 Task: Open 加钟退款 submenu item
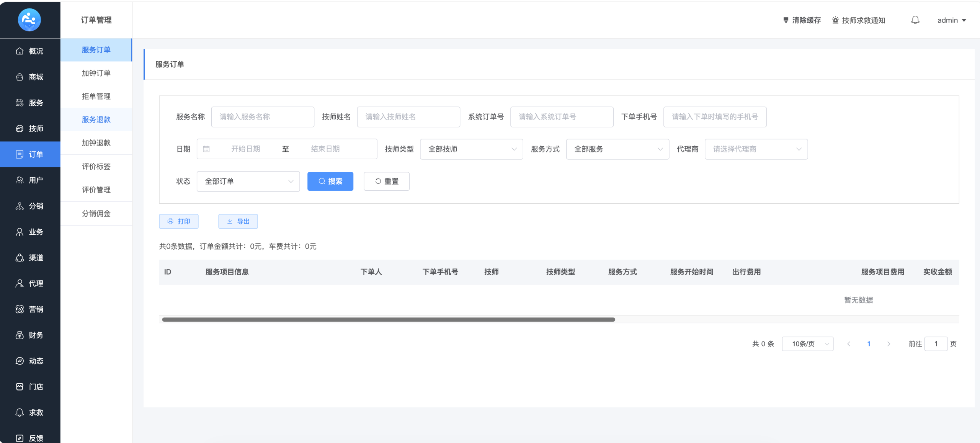(x=96, y=143)
